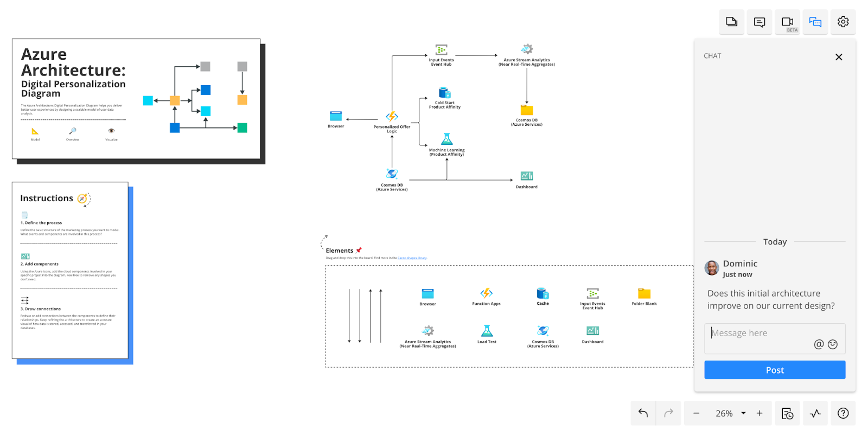This screenshot has height=436, width=868.
Task: Open board settings gear icon
Action: click(843, 22)
